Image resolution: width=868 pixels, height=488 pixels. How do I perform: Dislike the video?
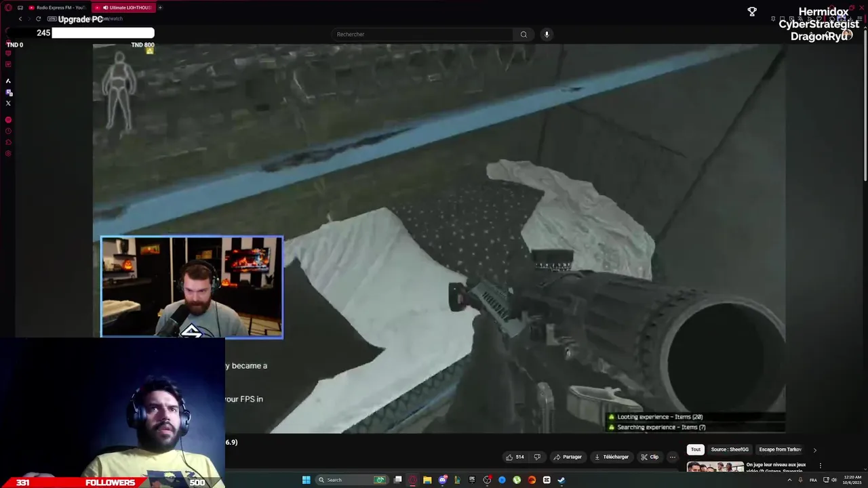tap(537, 457)
